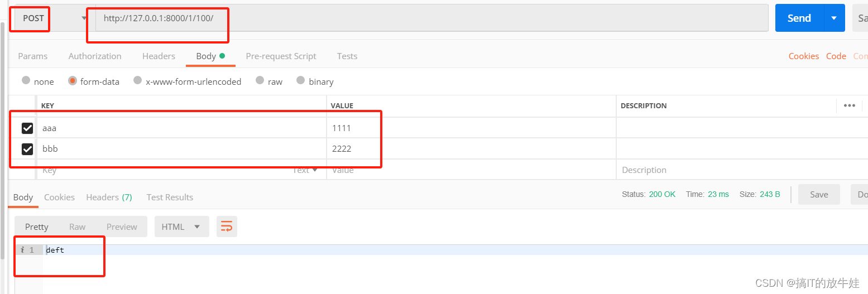The height and width of the screenshot is (294, 868).
Task: Click the key cell bbb
Action: click(x=181, y=149)
